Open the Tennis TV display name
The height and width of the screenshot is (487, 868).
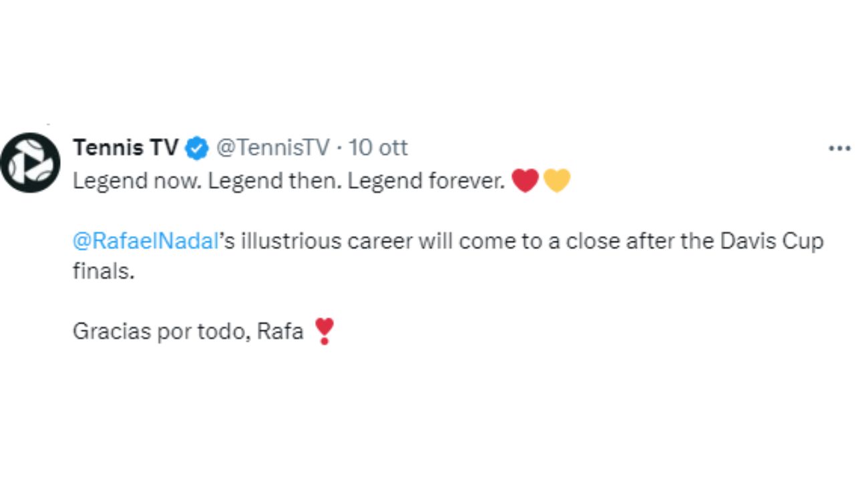click(x=125, y=147)
